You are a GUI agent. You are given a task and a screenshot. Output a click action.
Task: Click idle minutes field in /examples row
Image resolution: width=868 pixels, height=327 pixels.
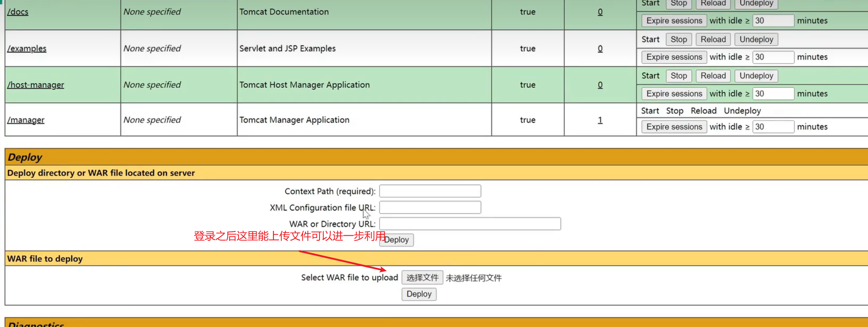773,57
